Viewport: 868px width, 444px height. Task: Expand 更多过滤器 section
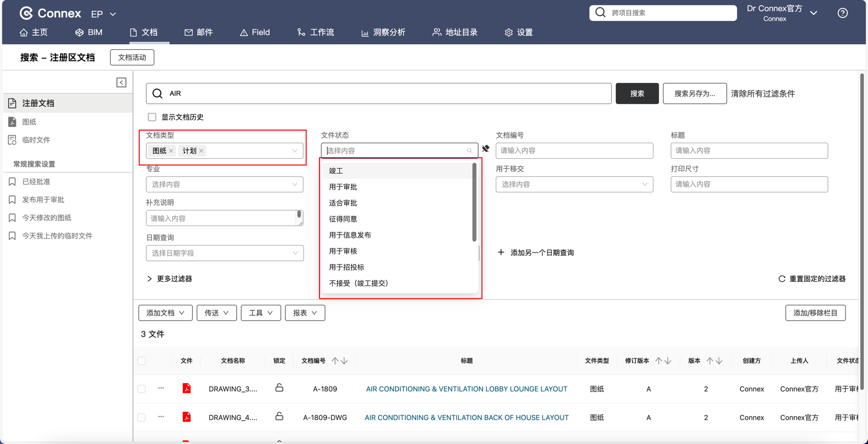[170, 279]
